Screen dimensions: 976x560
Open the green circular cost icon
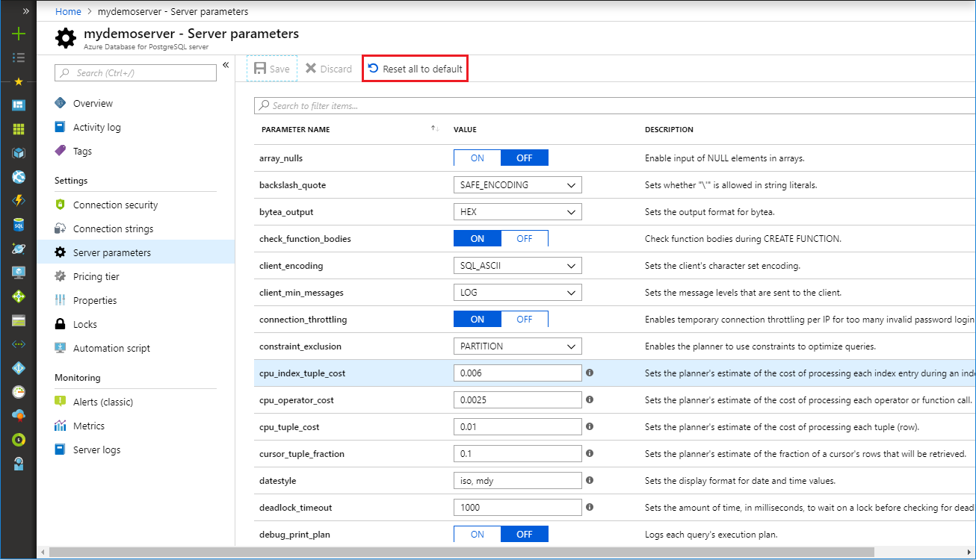point(19,440)
